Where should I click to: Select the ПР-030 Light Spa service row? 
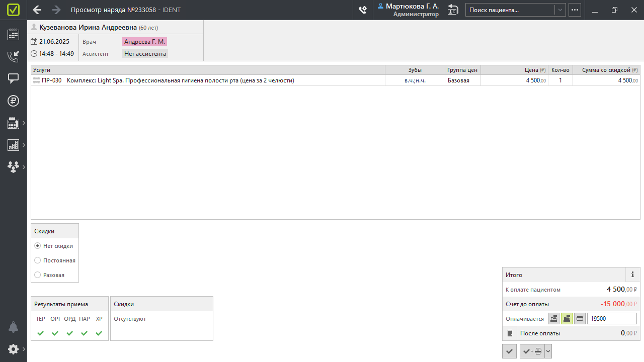(x=336, y=80)
